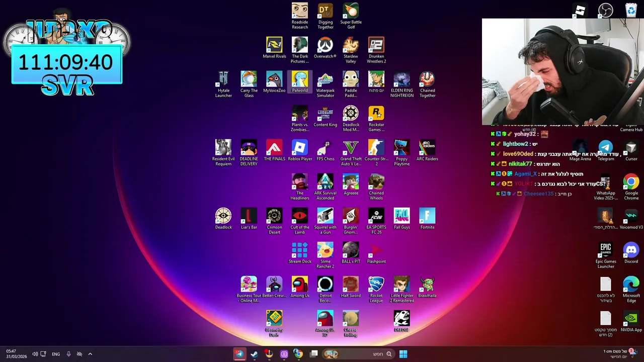Image resolution: width=644 pixels, height=362 pixels.
Task: Open the Windows Start button
Action: (403, 354)
